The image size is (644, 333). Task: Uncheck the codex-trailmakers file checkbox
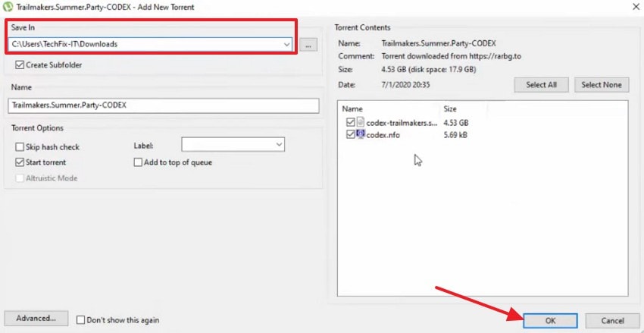(x=350, y=123)
